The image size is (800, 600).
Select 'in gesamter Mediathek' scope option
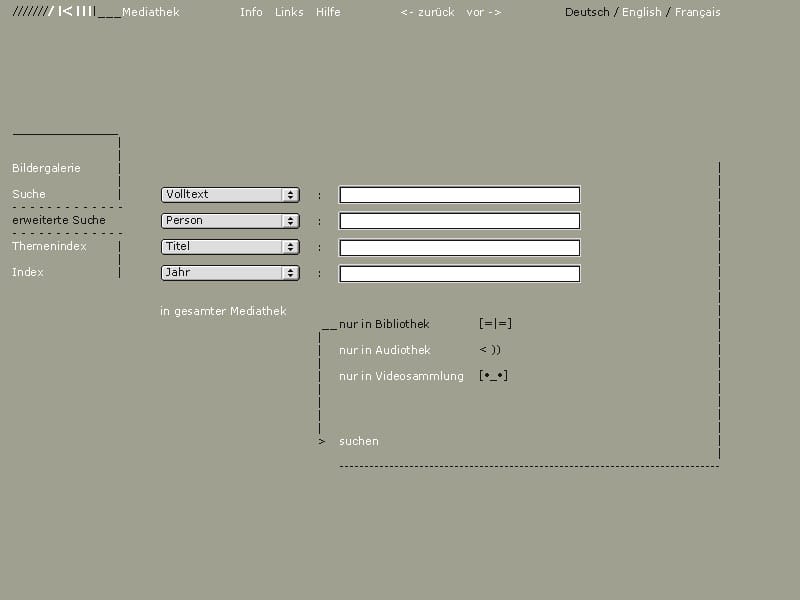tap(223, 311)
